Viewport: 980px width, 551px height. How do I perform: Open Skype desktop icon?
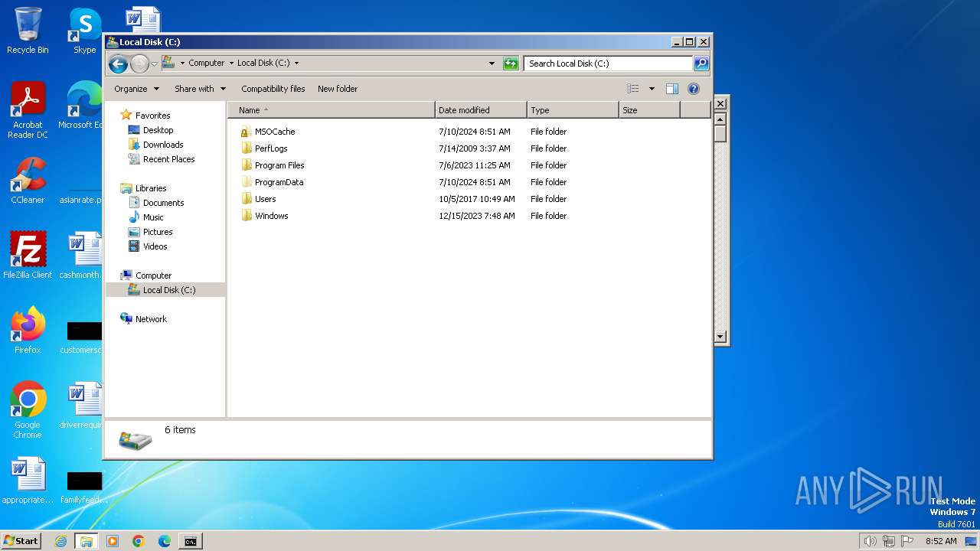[x=85, y=31]
